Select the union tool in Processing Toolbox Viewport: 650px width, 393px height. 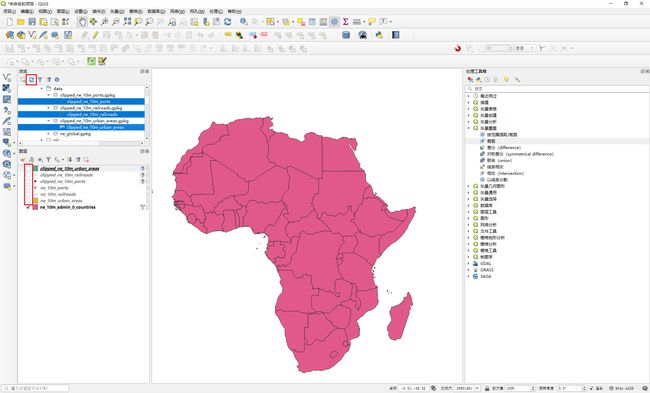(x=496, y=160)
